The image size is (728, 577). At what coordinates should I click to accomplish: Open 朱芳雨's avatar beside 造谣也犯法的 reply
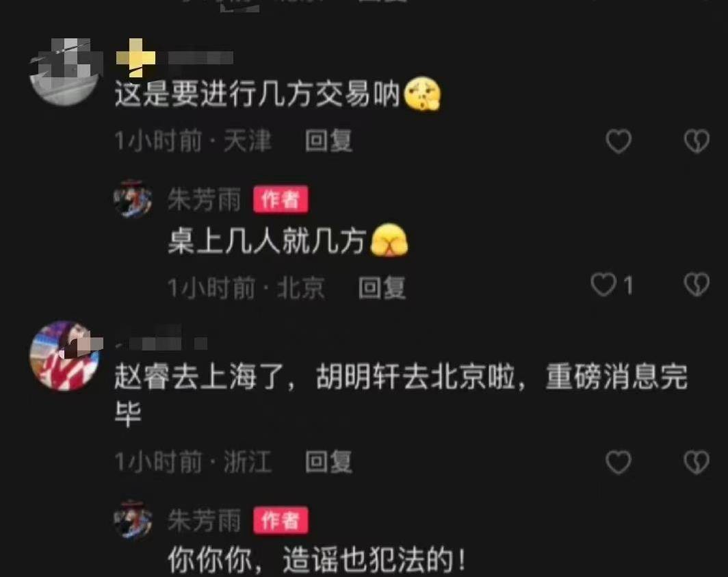click(x=133, y=520)
